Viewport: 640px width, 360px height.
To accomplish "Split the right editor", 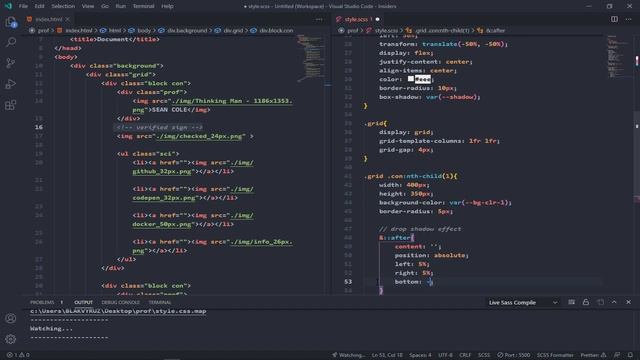I will click(614, 19).
